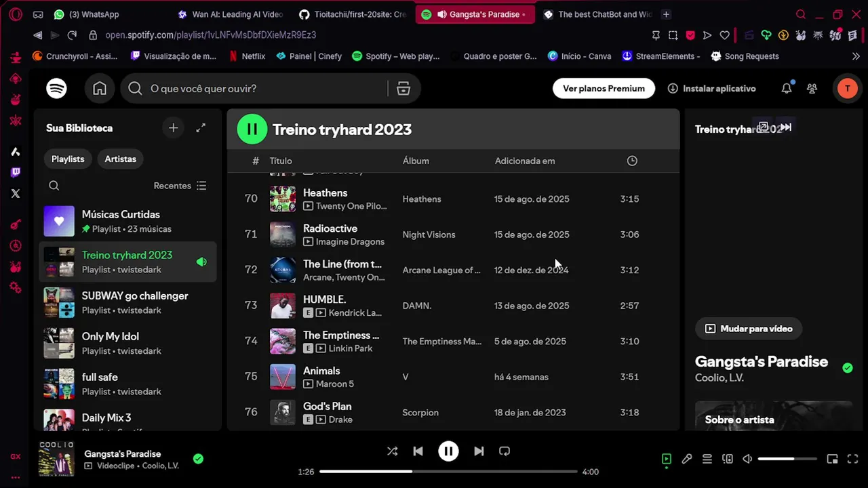Open a new browser tab
This screenshot has width=868, height=488.
pyautogui.click(x=666, y=14)
